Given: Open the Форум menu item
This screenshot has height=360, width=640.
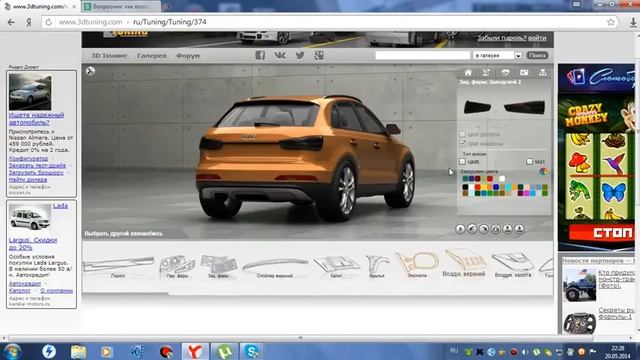Looking at the screenshot, I should [x=188, y=56].
